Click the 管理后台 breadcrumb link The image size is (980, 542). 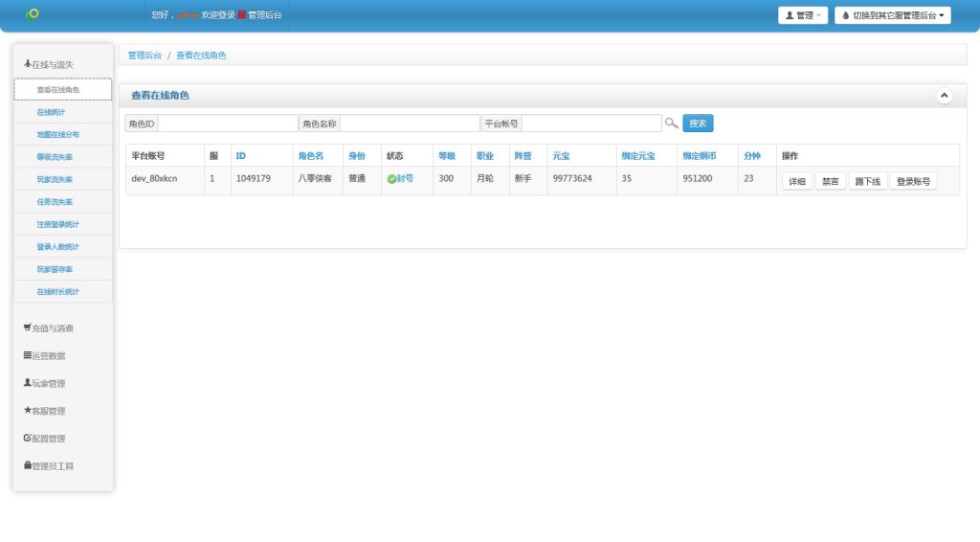click(x=145, y=56)
